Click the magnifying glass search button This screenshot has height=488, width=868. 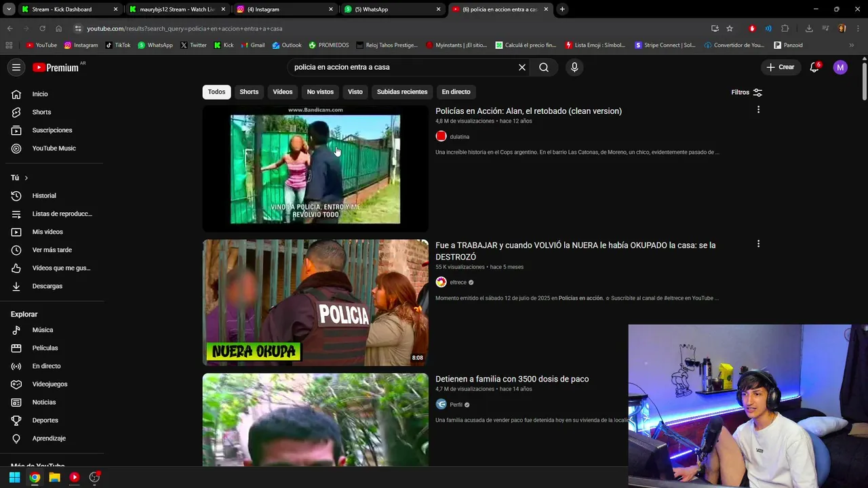544,67
